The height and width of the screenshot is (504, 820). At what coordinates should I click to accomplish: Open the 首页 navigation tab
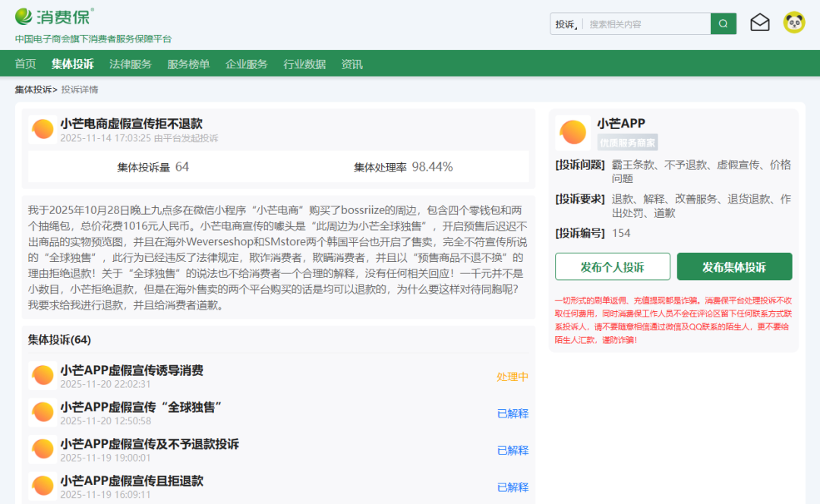(25, 65)
